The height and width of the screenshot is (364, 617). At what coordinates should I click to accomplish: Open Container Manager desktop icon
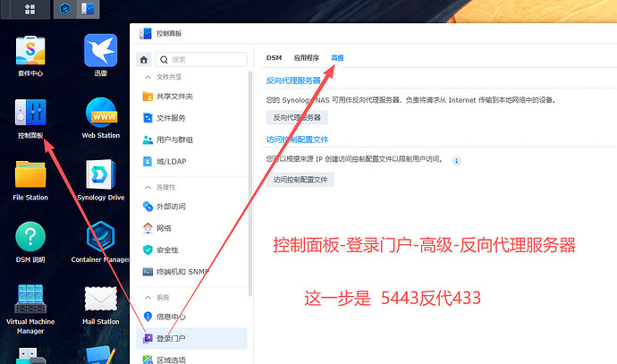[101, 242]
